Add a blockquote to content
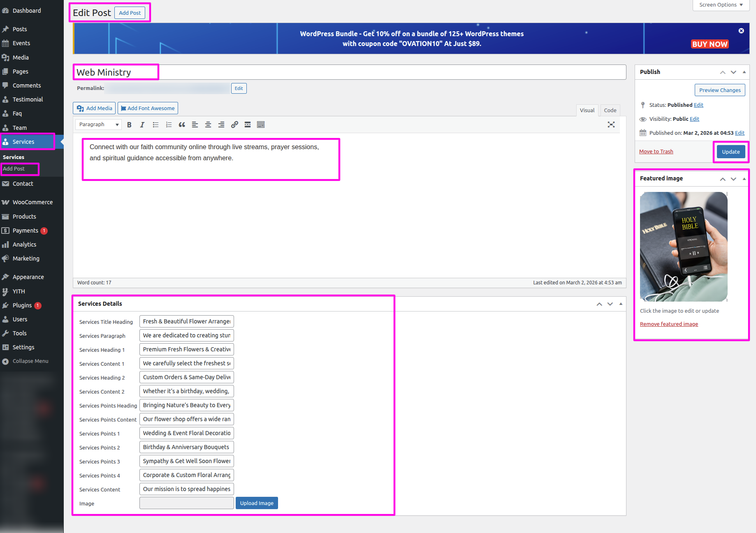Image resolution: width=756 pixels, height=533 pixels. point(182,125)
